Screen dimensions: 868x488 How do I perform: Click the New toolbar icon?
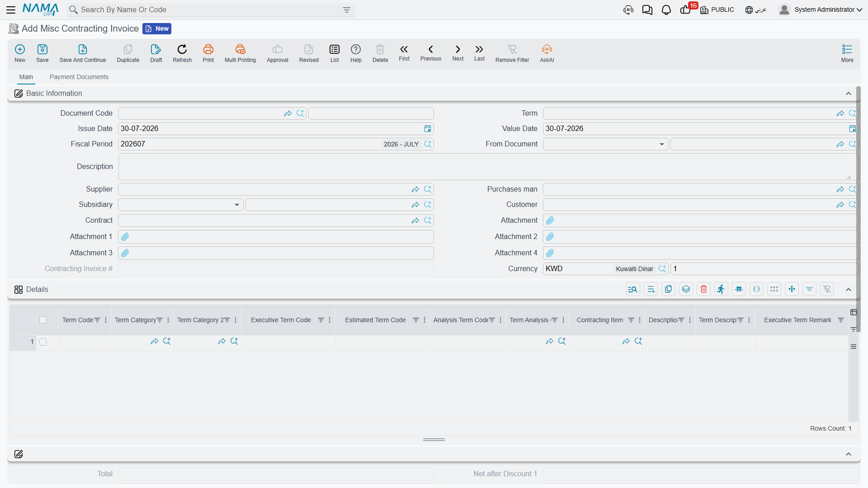coord(20,53)
